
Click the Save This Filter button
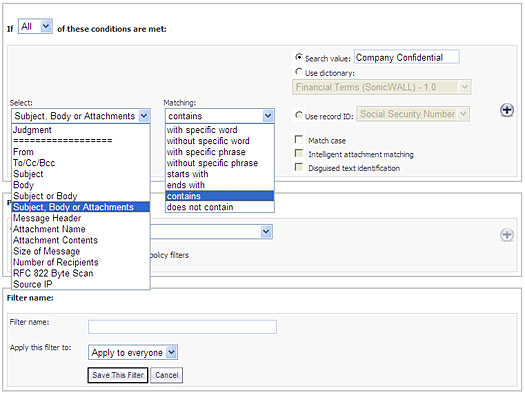click(x=118, y=375)
